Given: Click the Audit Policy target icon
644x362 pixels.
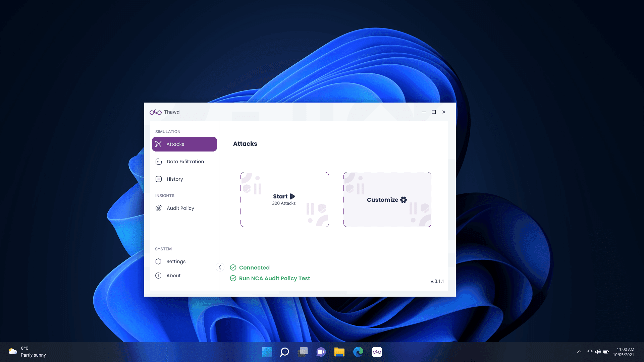Looking at the screenshot, I should [159, 208].
